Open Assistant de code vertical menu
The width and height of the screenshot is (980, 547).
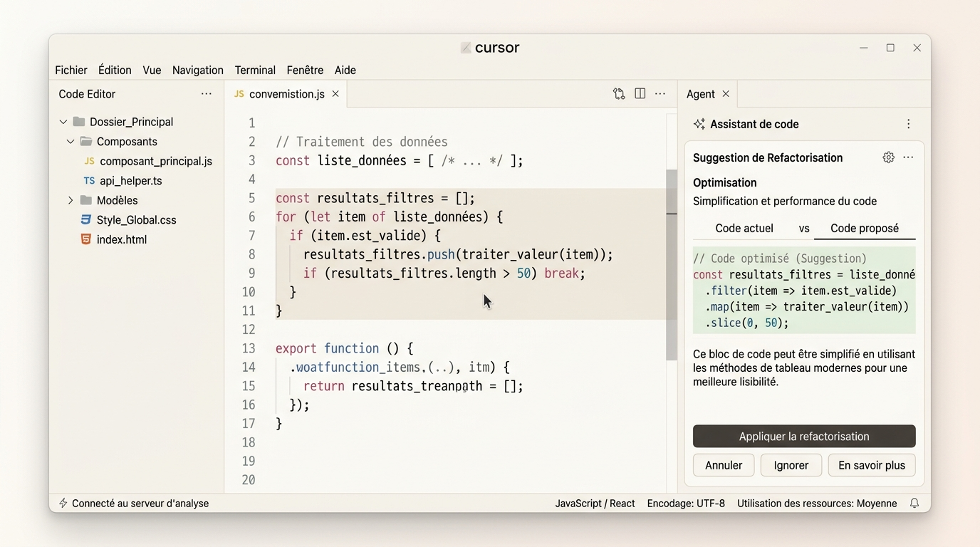pyautogui.click(x=908, y=124)
